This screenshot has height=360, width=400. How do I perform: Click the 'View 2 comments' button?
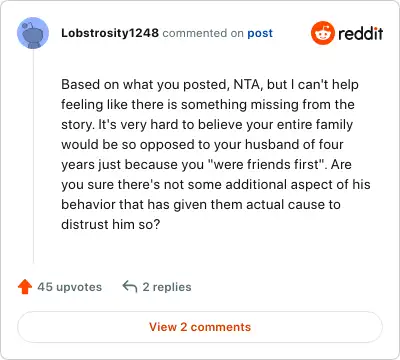200,327
